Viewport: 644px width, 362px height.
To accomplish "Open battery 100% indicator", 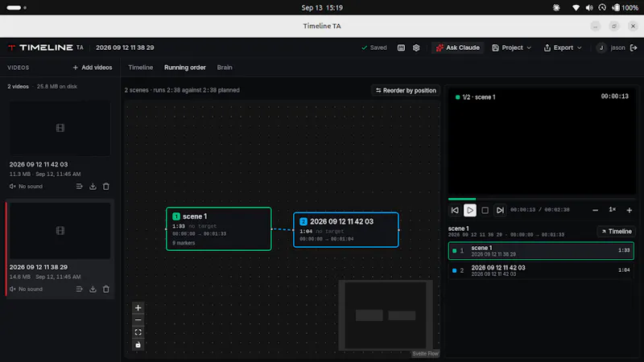I will (x=625, y=8).
